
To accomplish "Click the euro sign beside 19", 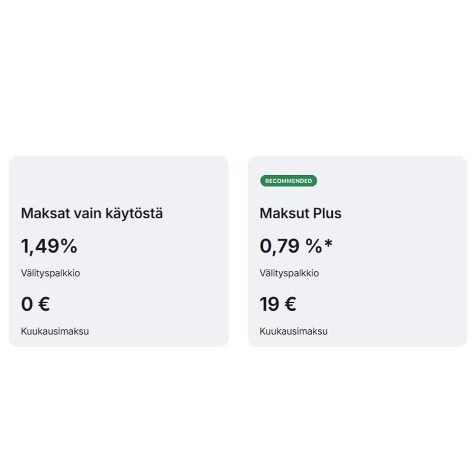I will pyautogui.click(x=290, y=304).
